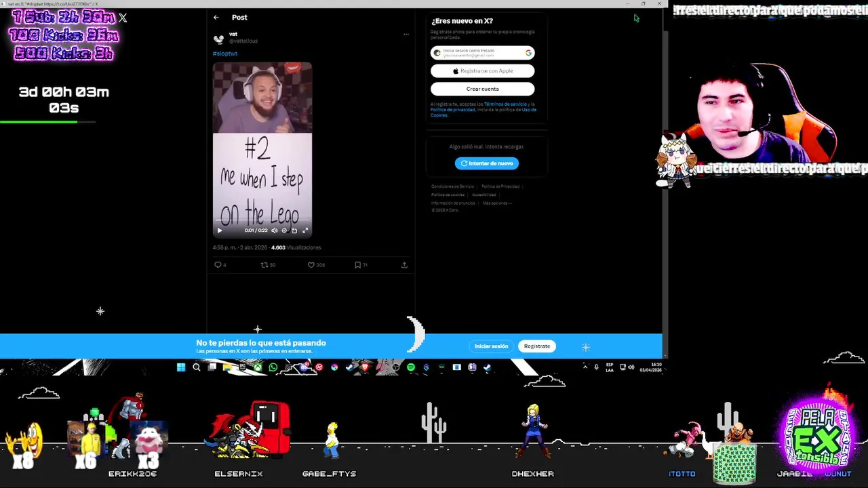Open the #sloptwt hashtag link
The height and width of the screenshot is (488, 868).
[x=225, y=54]
